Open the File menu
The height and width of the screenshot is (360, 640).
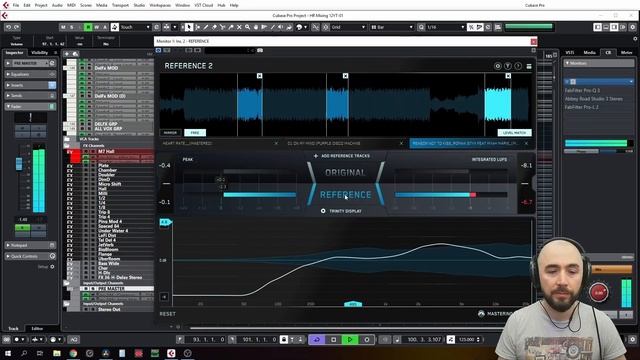click(16, 5)
